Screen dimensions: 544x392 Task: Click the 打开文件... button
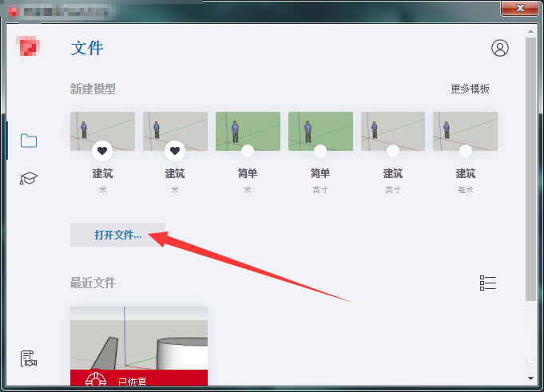(x=117, y=235)
